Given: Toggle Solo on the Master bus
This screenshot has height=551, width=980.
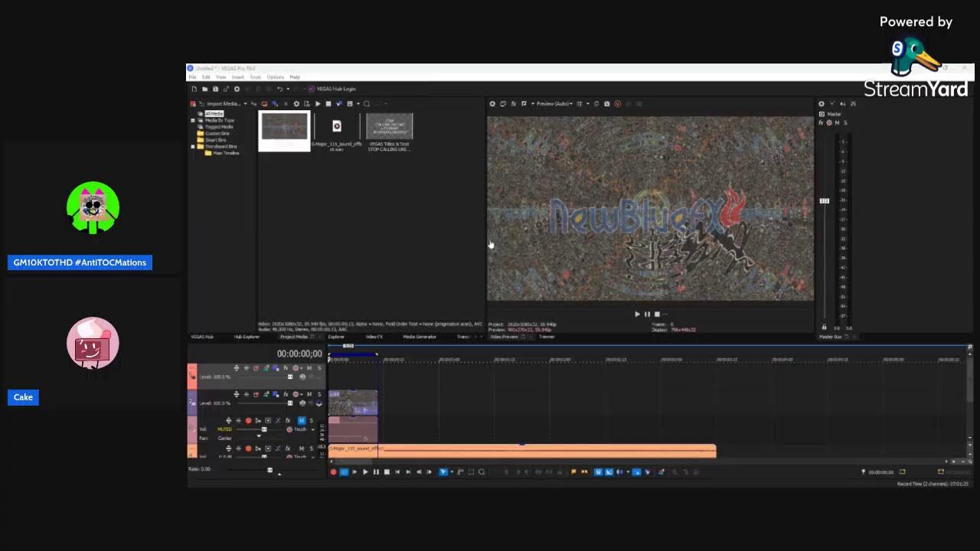Looking at the screenshot, I should coord(845,122).
